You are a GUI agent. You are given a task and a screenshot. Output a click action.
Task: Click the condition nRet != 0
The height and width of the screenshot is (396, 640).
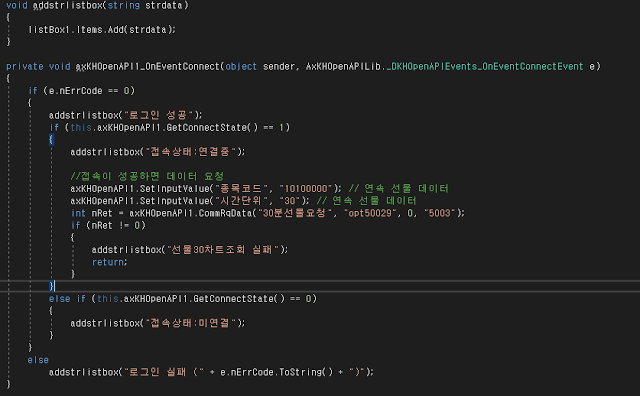[116, 225]
